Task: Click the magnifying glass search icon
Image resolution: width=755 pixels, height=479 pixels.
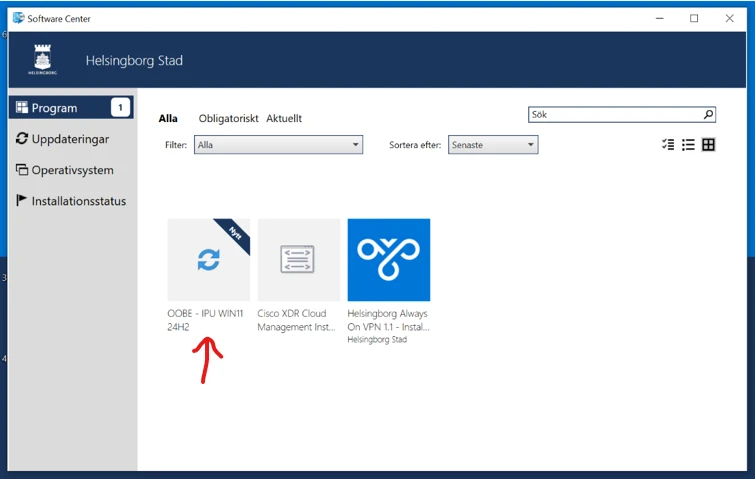Action: (x=708, y=115)
